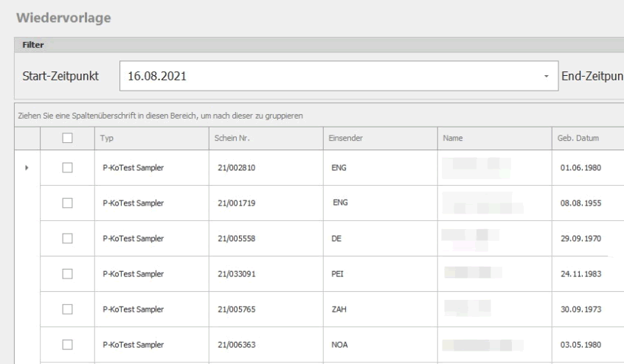Select the row checkbox for Schein 21/005558
624x364 pixels.
66,239
